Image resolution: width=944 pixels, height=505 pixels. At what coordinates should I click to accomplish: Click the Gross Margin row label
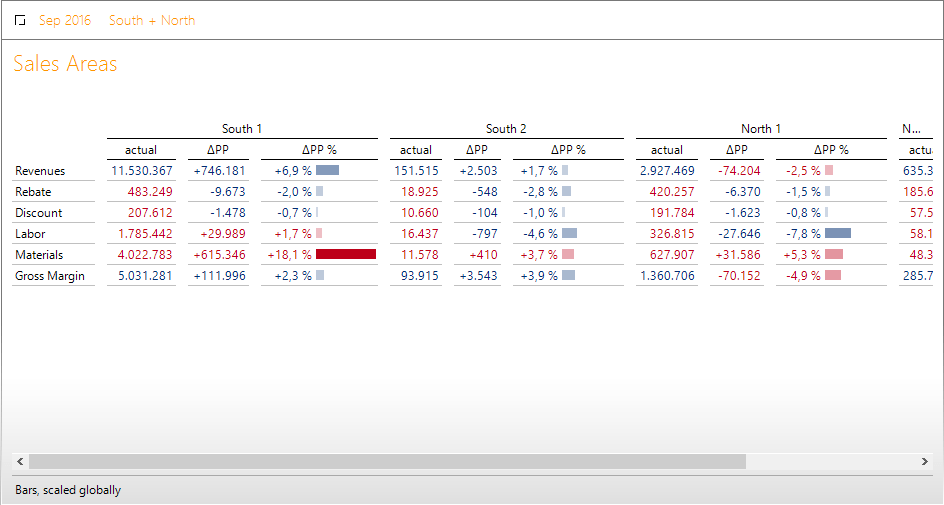click(x=50, y=276)
